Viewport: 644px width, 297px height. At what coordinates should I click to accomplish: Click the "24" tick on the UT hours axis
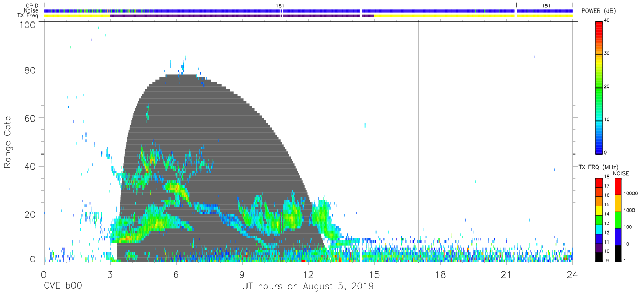point(573,274)
